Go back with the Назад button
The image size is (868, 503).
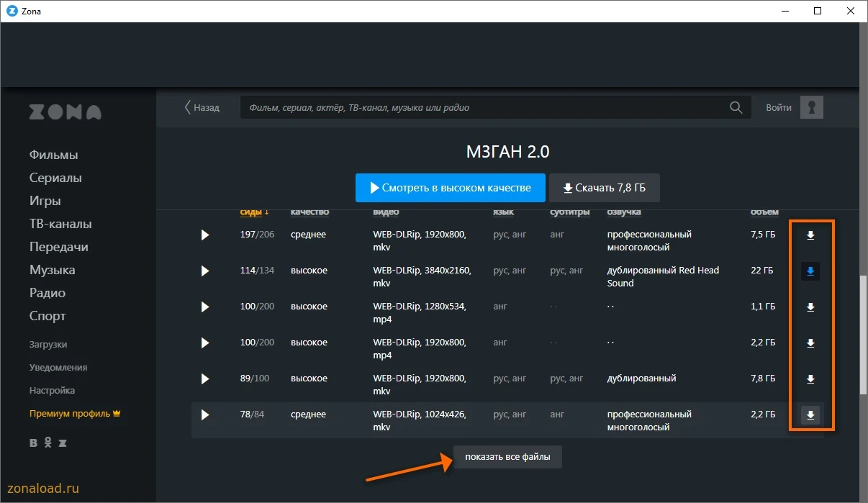pyautogui.click(x=202, y=107)
